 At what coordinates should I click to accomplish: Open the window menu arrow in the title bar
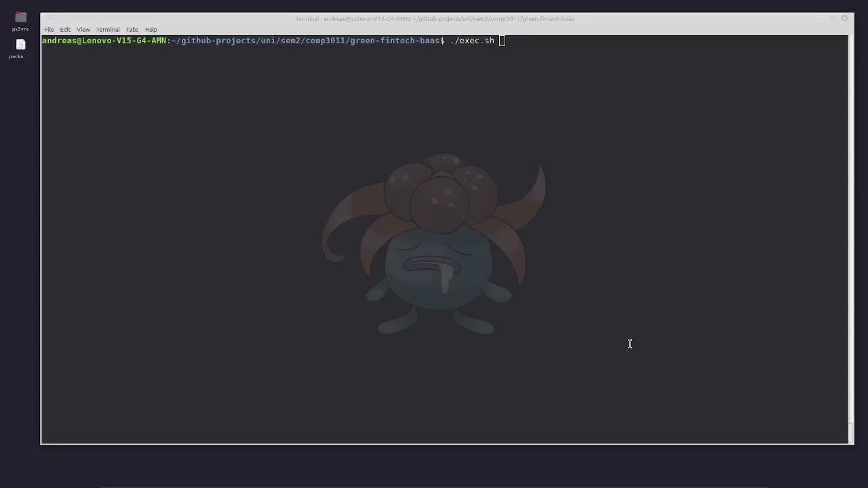(50, 18)
